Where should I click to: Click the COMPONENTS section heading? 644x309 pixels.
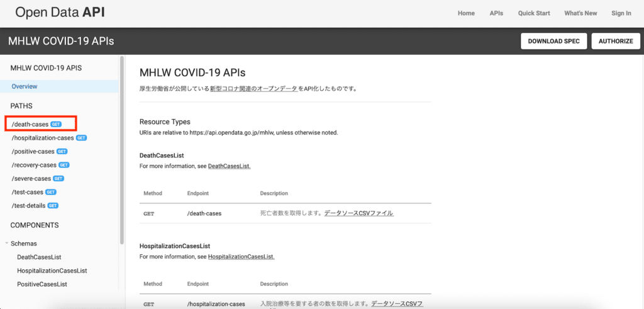point(35,225)
